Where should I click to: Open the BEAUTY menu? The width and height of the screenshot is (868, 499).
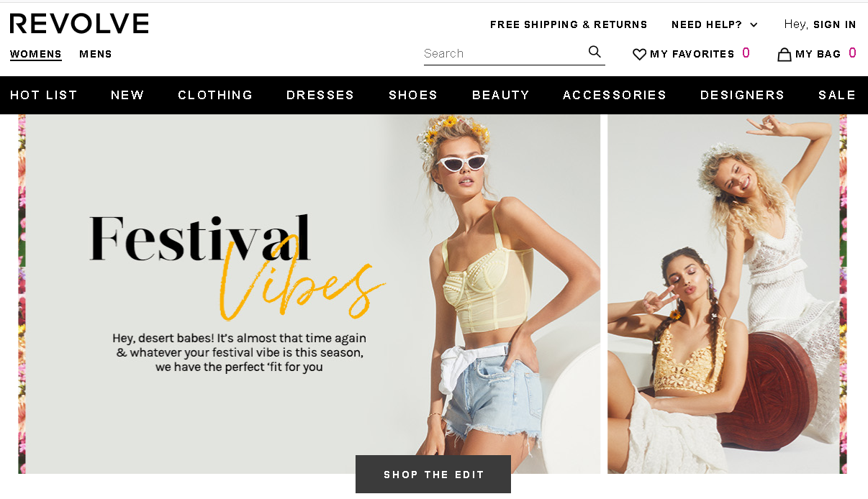[501, 95]
